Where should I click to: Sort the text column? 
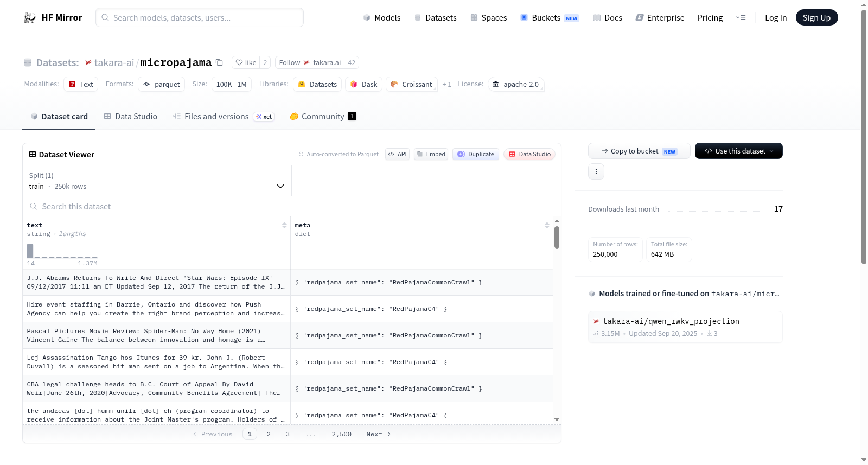coord(284,225)
